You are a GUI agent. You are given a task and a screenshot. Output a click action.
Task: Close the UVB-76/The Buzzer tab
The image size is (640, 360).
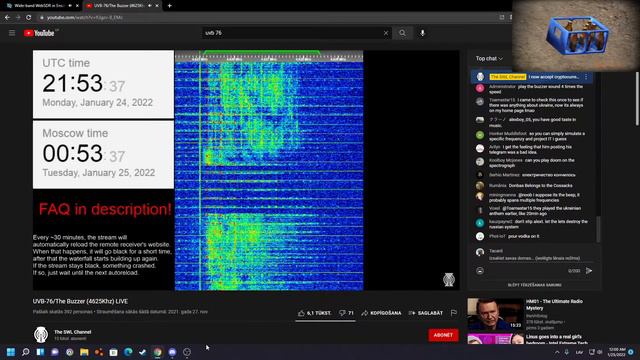point(157,6)
